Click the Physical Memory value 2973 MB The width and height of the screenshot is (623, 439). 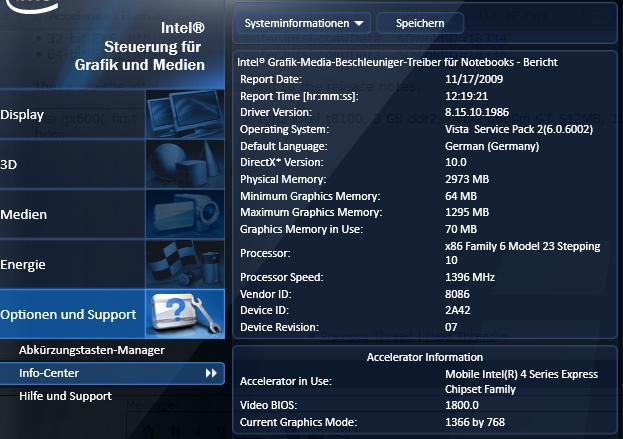click(467, 179)
